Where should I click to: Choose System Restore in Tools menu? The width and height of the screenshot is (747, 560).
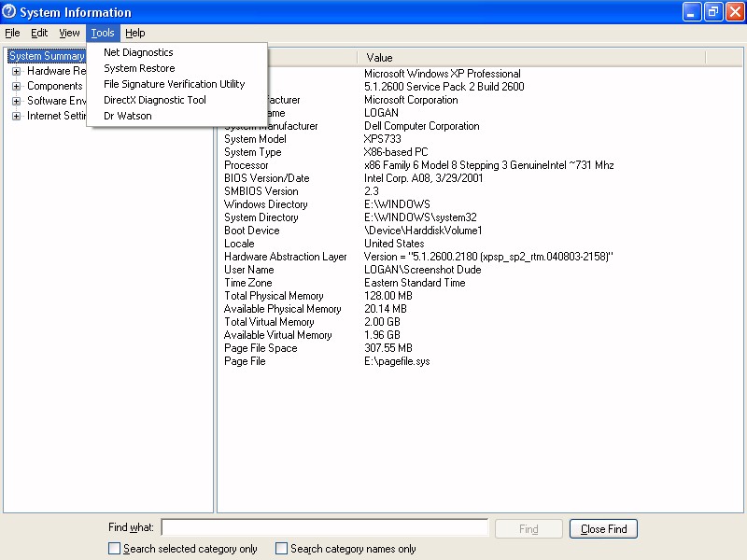tap(139, 68)
